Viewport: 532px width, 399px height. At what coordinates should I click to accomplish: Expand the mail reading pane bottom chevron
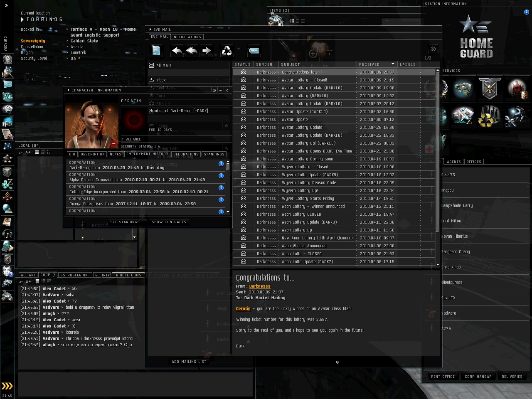pyautogui.click(x=337, y=362)
